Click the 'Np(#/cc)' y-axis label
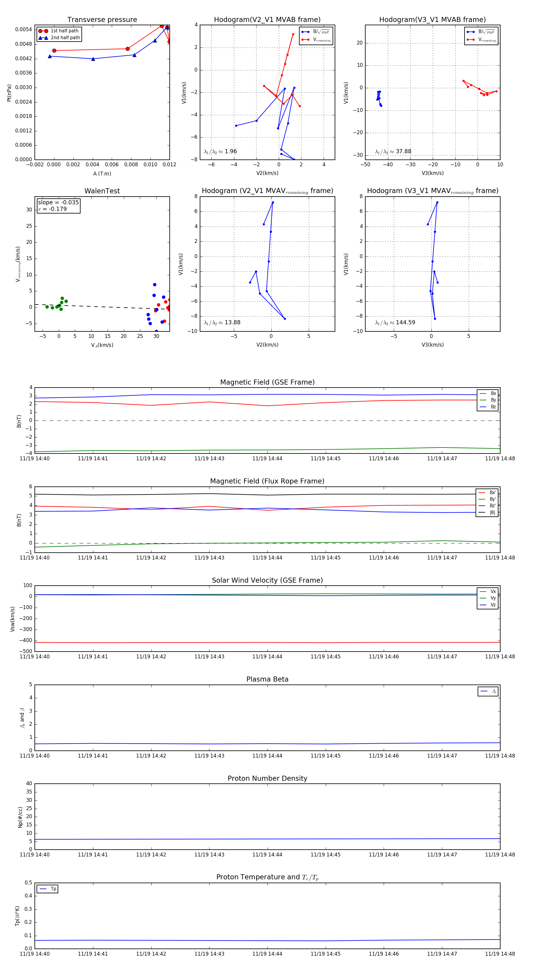This screenshot has width=535, height=980. [20, 817]
